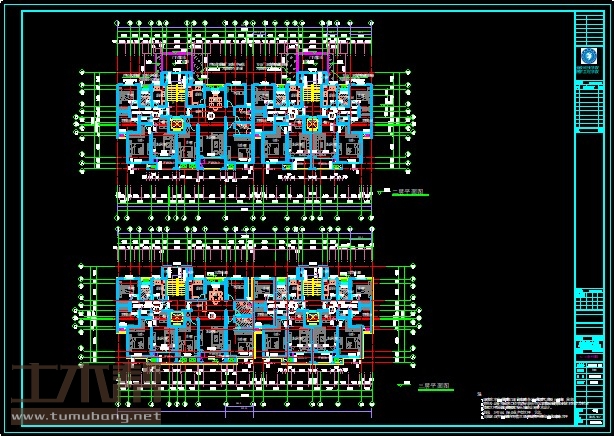
Task: Select right elevator symbol in upper floor plan
Action: (312, 124)
